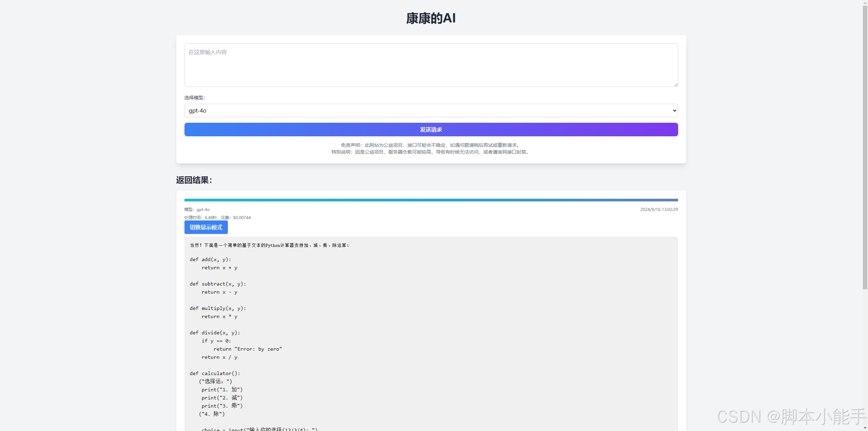This screenshot has height=431, width=868.
Task: Open the 选择模型 model dropdown
Action: click(x=431, y=110)
